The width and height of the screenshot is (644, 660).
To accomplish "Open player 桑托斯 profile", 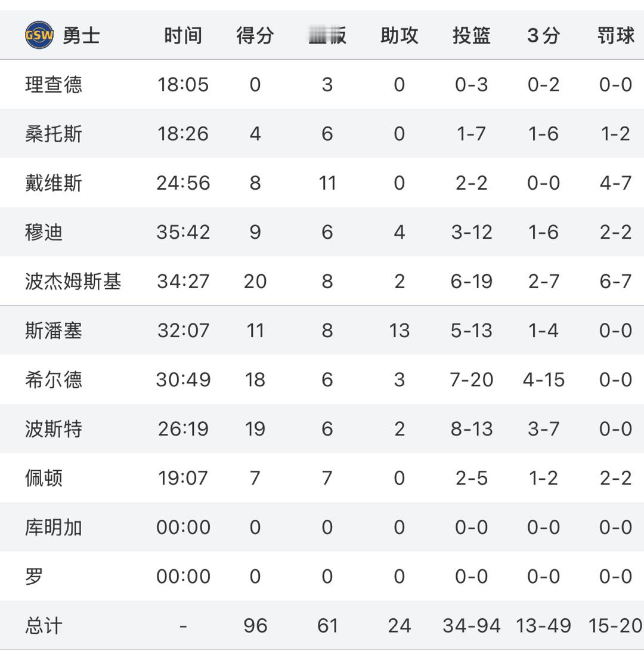I will coord(54,134).
